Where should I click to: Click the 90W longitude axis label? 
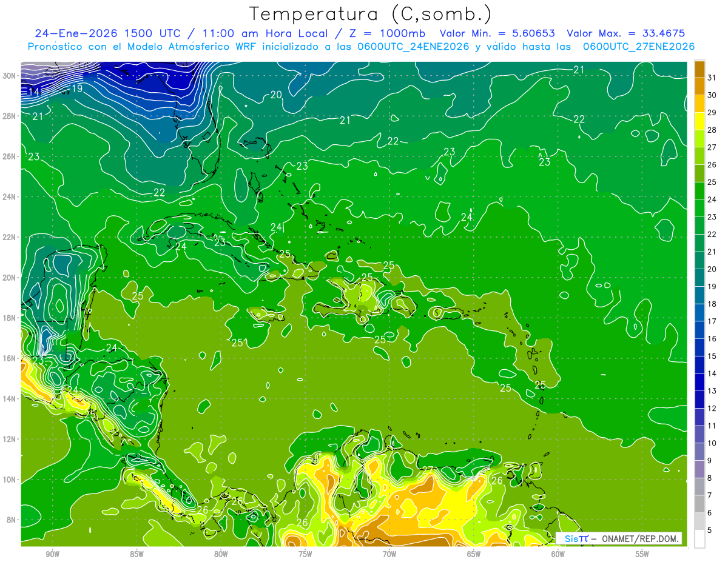tap(52, 554)
